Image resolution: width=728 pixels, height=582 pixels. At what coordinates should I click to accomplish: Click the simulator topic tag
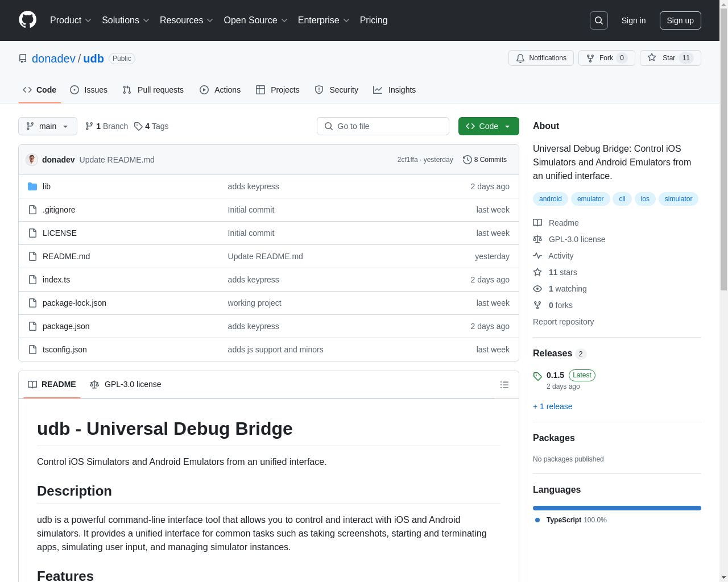point(679,199)
